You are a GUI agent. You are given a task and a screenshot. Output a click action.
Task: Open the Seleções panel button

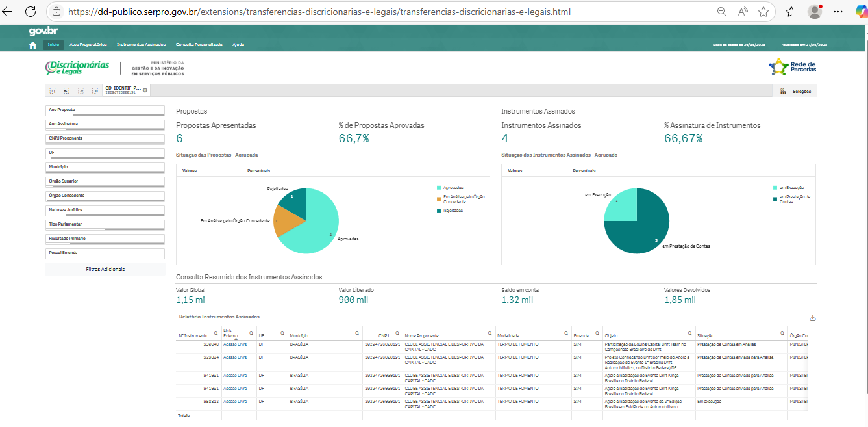point(796,92)
